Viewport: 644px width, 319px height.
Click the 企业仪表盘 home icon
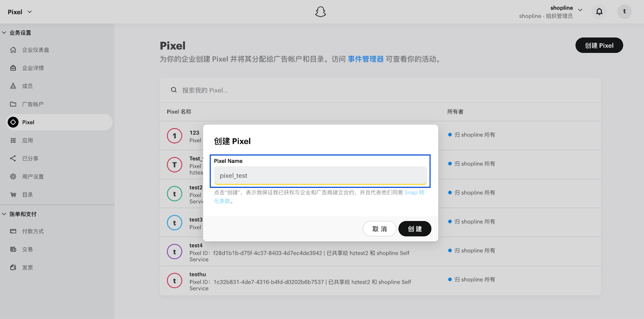click(13, 50)
